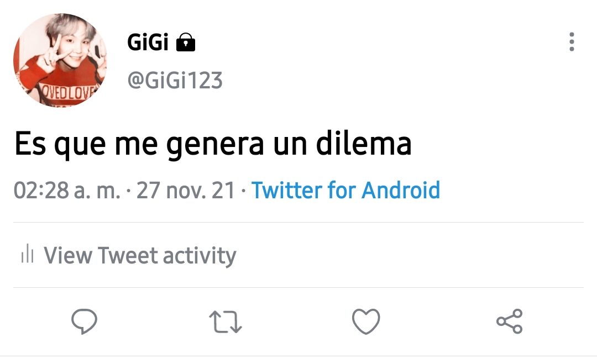Open GiGi's profile picture
The image size is (597, 364).
60,60
